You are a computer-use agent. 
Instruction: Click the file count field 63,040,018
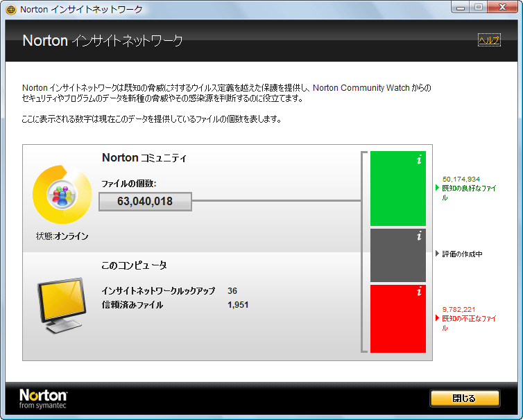(145, 201)
